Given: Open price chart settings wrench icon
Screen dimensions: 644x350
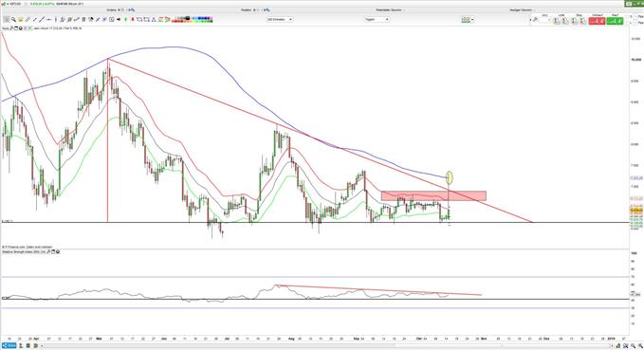Looking at the screenshot, I should tap(11, 28).
